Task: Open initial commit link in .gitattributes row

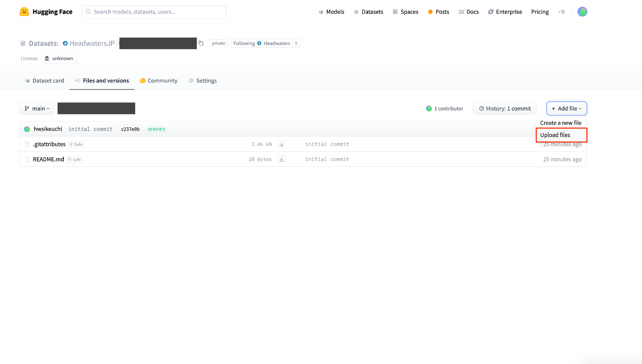Action: [x=327, y=144]
